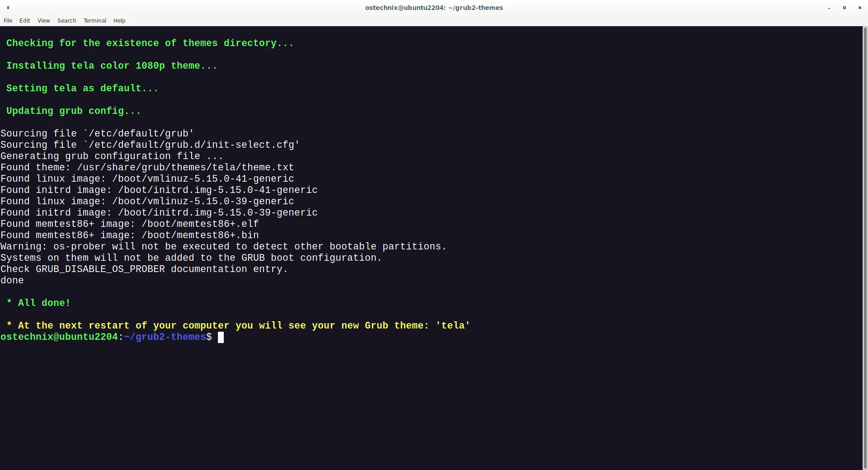The height and width of the screenshot is (470, 868).
Task: Minimize the terminal window
Action: 830,8
